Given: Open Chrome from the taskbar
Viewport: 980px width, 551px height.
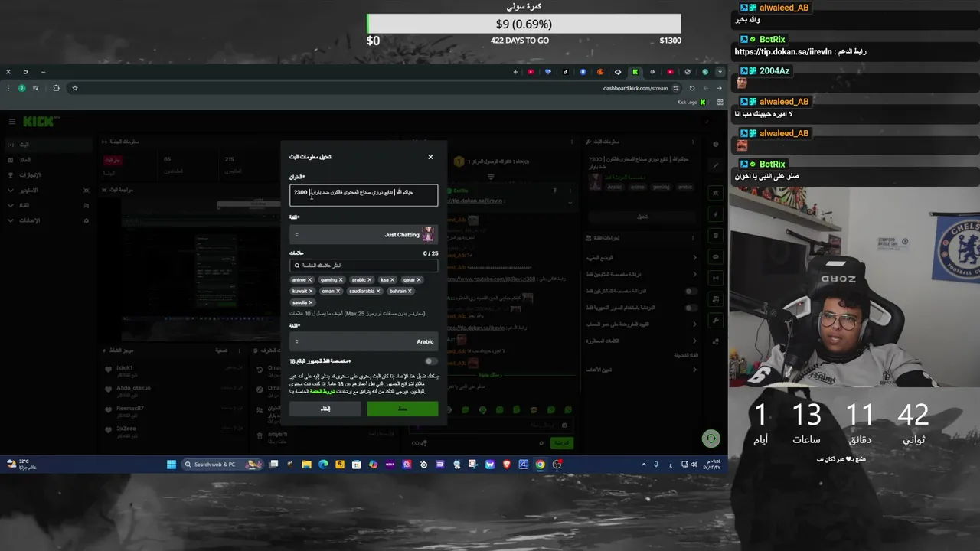Looking at the screenshot, I should (x=541, y=465).
